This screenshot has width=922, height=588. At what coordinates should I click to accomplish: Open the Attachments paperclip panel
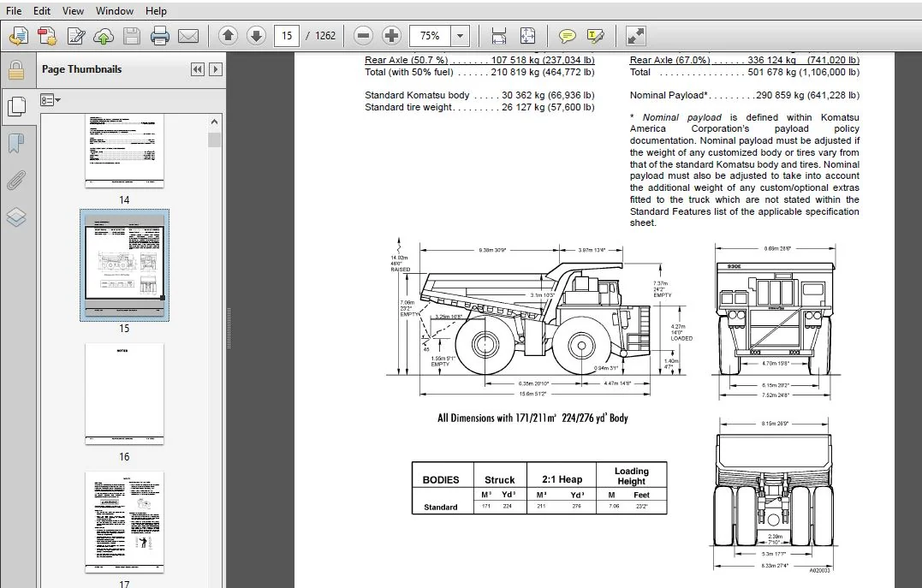16,180
